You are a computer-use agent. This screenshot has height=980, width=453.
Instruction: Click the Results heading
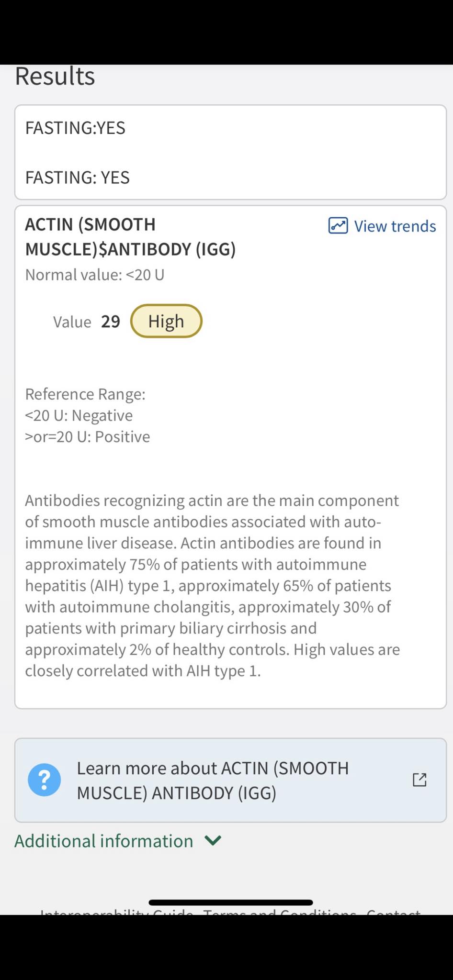click(x=55, y=76)
